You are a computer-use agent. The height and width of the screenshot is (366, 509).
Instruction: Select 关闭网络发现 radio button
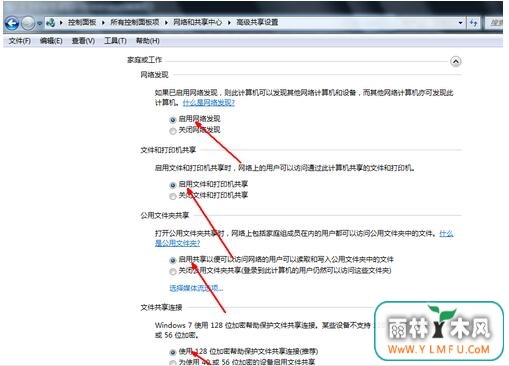pyautogui.click(x=173, y=131)
